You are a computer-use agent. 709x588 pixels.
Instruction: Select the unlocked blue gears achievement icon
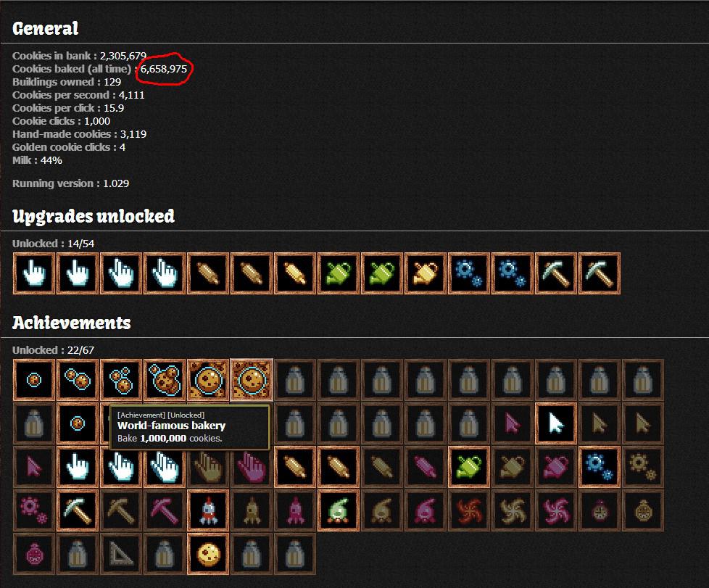[x=599, y=467]
